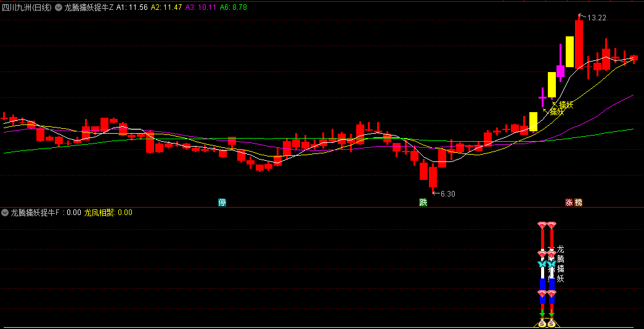Screen dimensions: 644x329
Task: Click the red 涨 event tag icon
Action: [x=569, y=203]
